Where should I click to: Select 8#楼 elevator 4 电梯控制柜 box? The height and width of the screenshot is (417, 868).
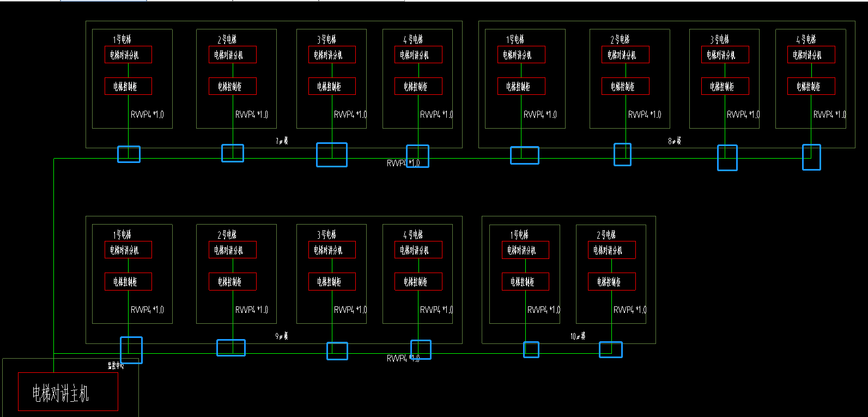(811, 86)
